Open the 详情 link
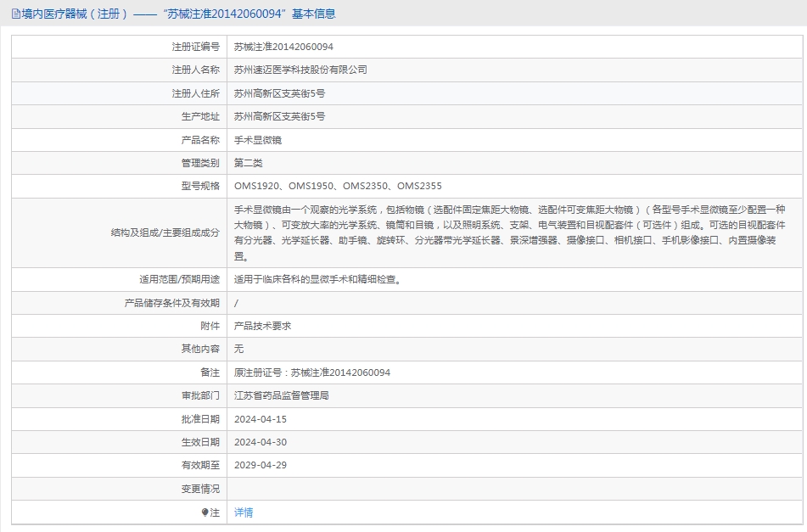 coord(244,512)
